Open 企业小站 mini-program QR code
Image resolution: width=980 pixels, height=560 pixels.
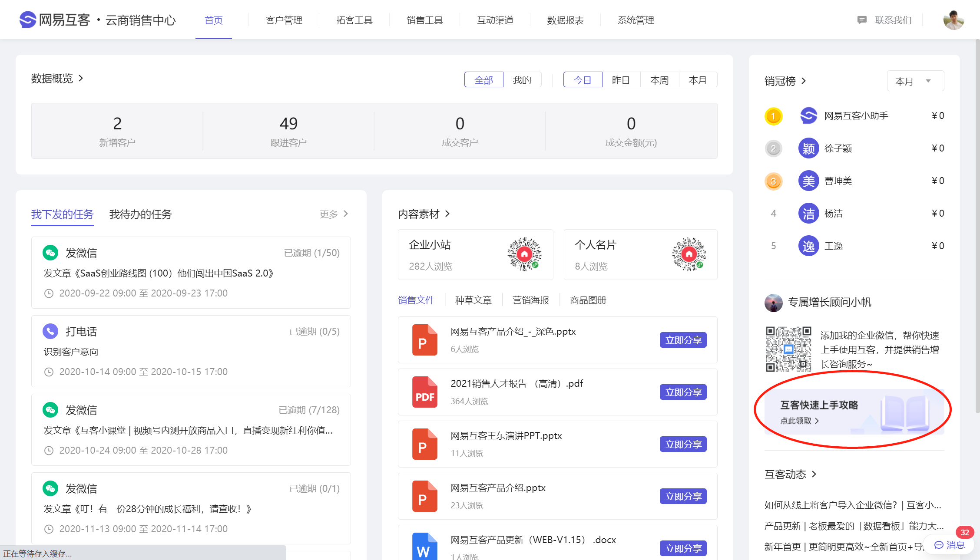pyautogui.click(x=524, y=254)
